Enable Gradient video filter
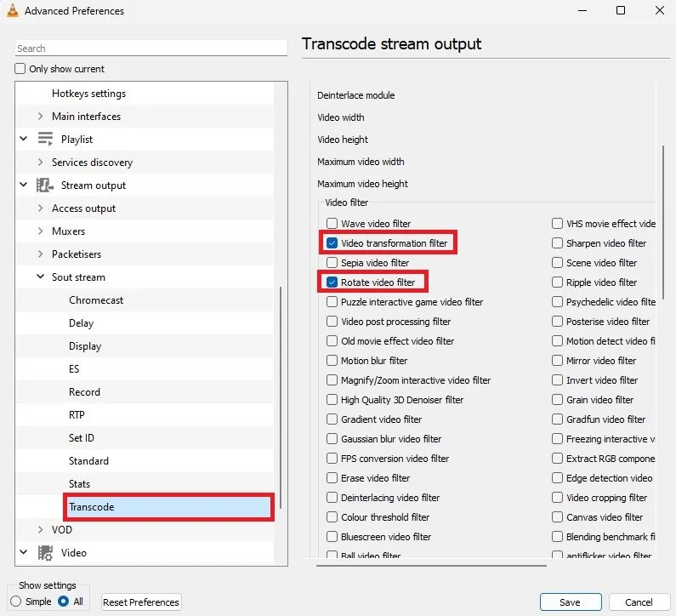Screen dimensions: 676x616 pos(332,419)
